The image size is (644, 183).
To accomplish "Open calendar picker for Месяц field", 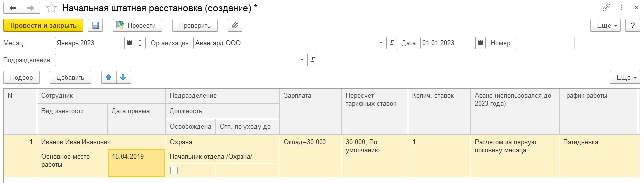I will coord(129,43).
